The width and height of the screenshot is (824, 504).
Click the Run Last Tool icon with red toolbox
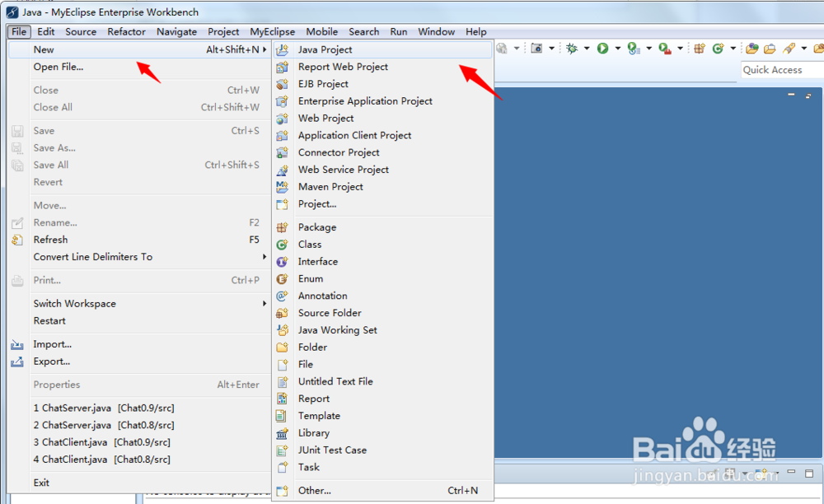coord(665,49)
